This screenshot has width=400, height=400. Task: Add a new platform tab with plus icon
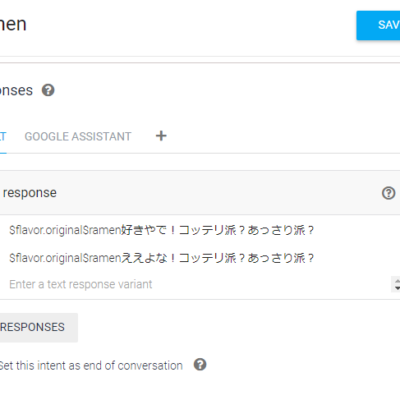pyautogui.click(x=161, y=136)
